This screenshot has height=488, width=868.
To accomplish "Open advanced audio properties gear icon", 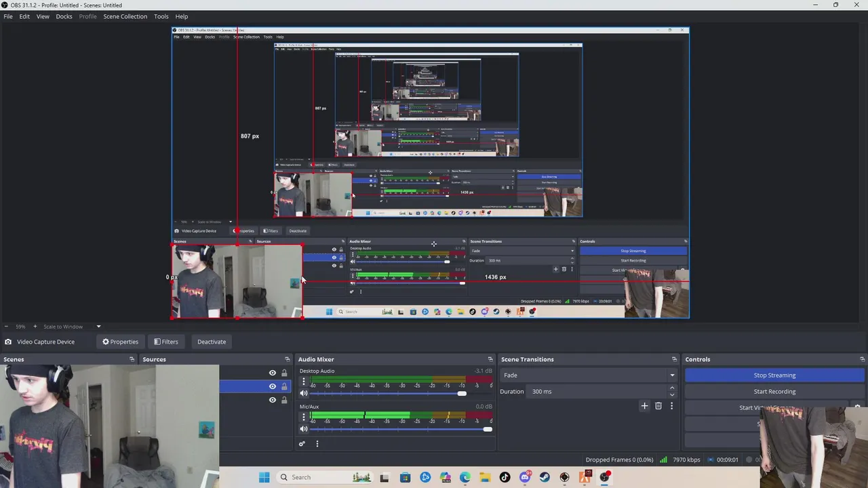I will (x=302, y=444).
